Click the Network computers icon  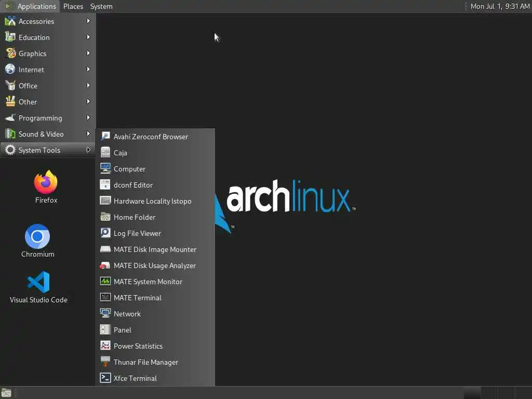click(105, 313)
